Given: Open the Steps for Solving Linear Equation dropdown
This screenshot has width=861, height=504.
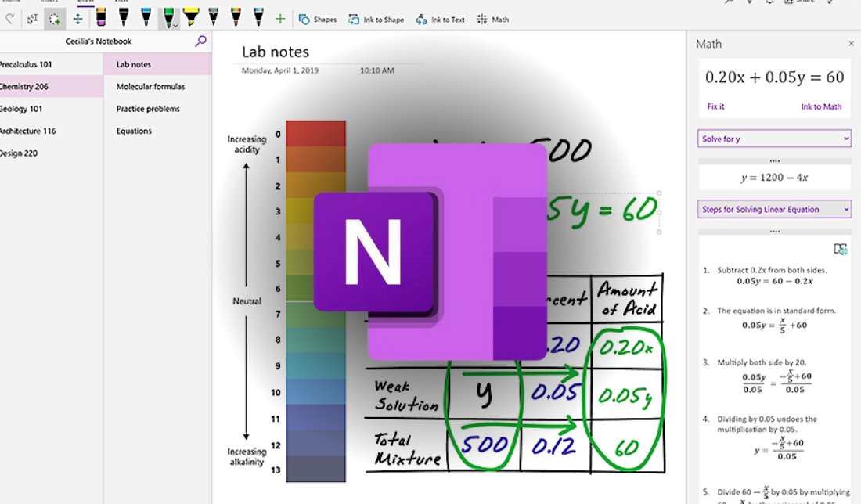Looking at the screenshot, I should (773, 209).
